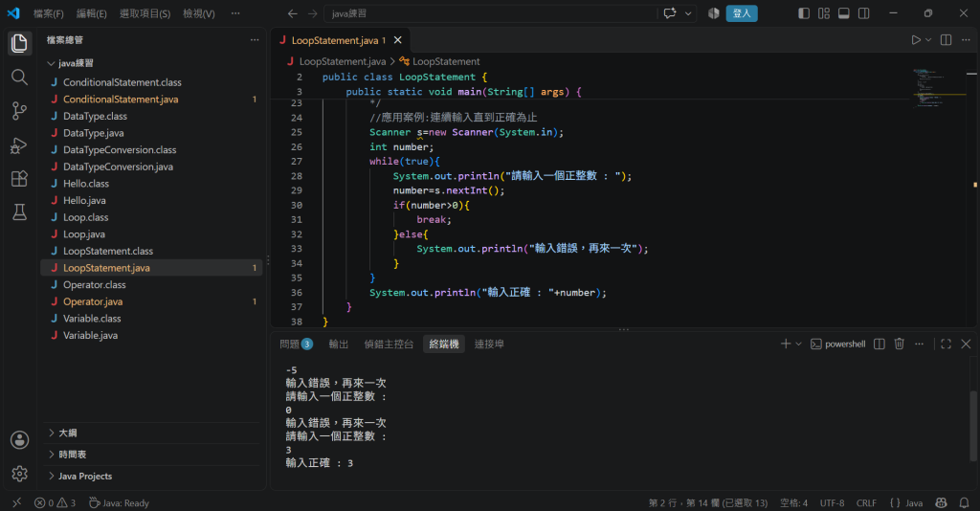Click the java練習 command center search box
The width and height of the screenshot is (980, 511).
pyautogui.click(x=491, y=13)
